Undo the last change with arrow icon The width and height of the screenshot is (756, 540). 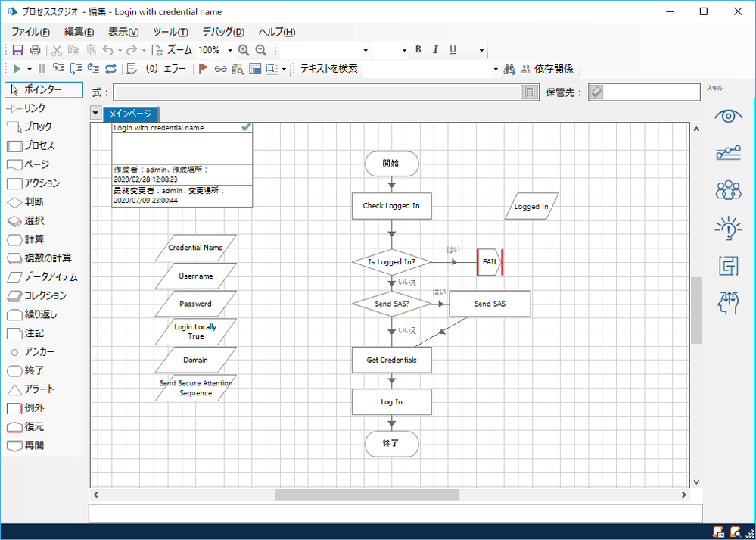pyautogui.click(x=107, y=50)
